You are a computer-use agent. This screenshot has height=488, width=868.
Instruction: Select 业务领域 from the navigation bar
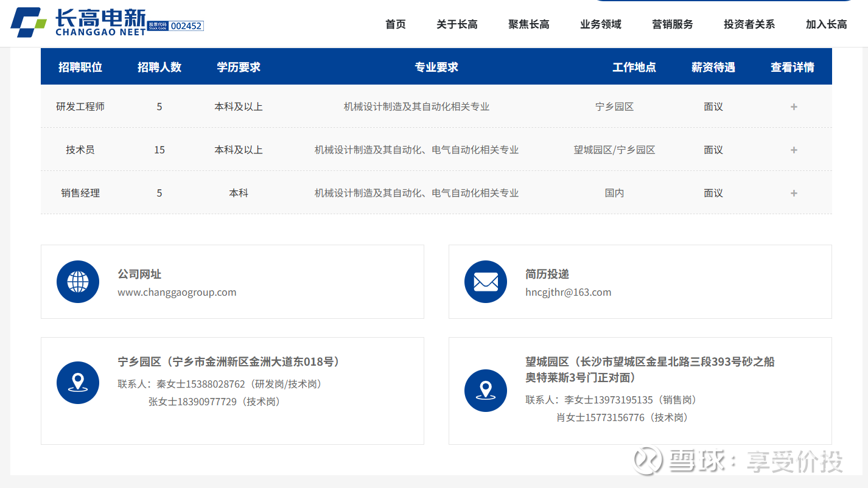(x=600, y=24)
